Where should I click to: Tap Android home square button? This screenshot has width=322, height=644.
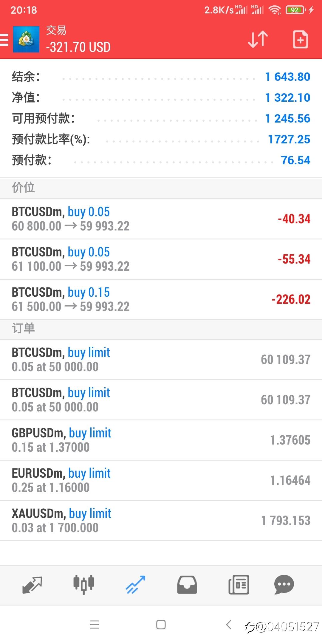[x=161, y=625]
